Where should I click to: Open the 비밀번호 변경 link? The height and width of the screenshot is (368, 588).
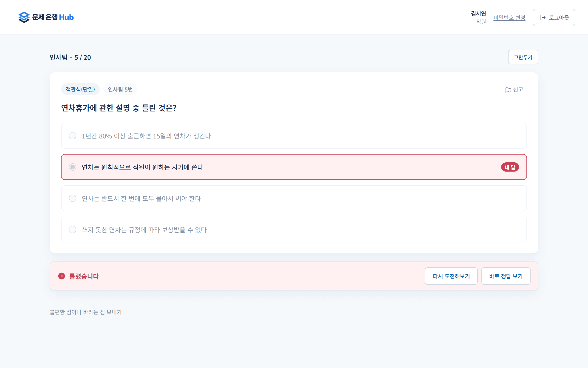click(509, 17)
